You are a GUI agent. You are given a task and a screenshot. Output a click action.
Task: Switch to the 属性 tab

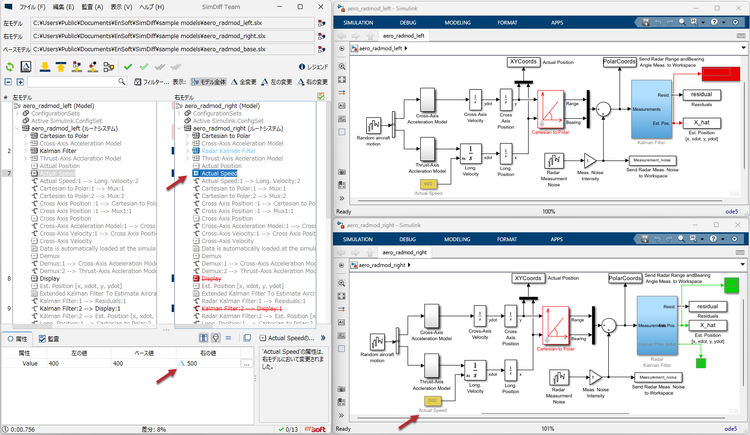[x=17, y=339]
